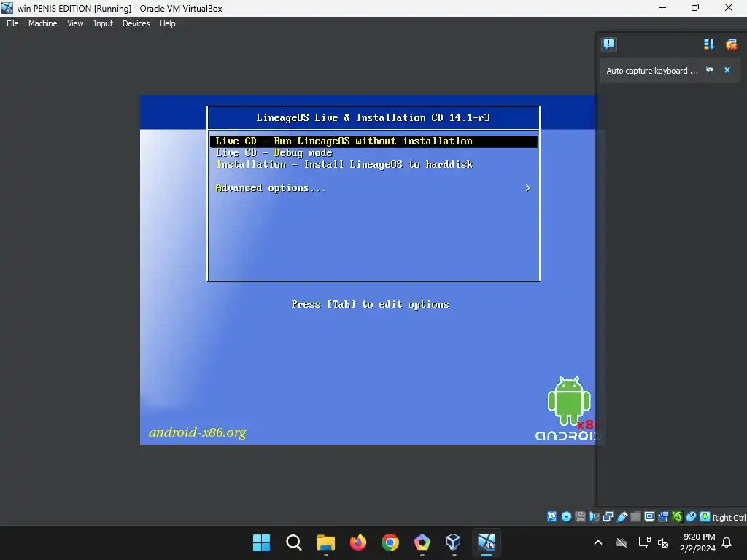Screen dimensions: 747x560
Task: Open the Devices menu
Action: 136,23
